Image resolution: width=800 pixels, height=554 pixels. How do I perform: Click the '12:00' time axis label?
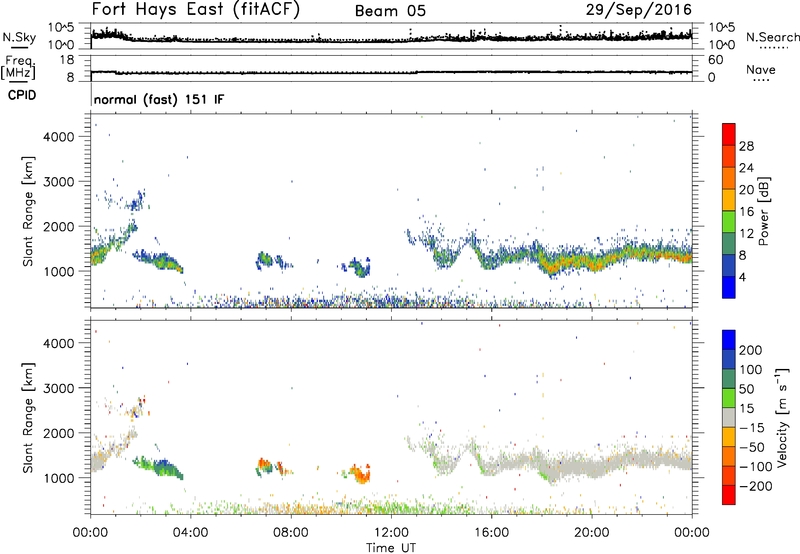(391, 533)
